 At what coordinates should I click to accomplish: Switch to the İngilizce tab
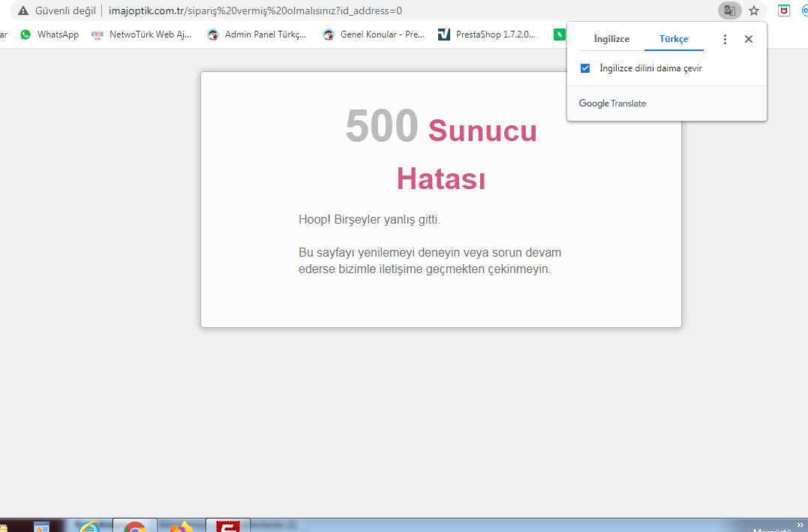coord(611,39)
